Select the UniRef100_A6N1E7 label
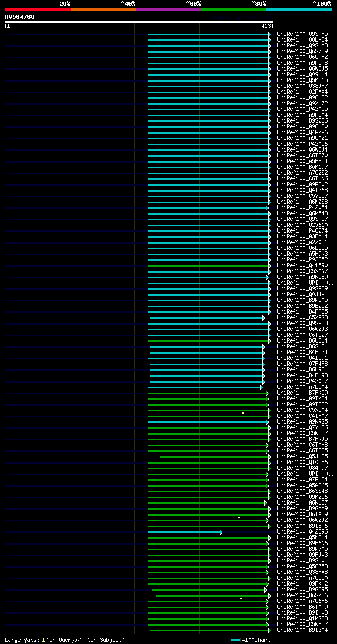 (302, 502)
